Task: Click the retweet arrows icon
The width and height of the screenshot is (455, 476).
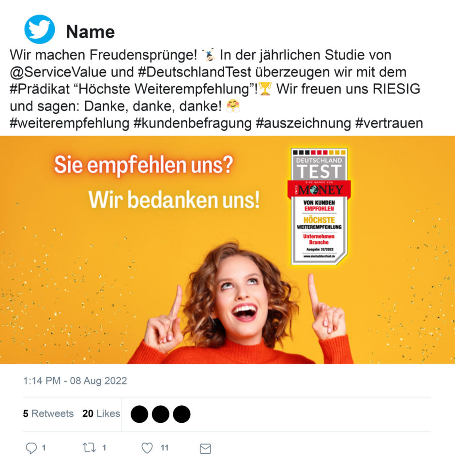Action: point(89,447)
